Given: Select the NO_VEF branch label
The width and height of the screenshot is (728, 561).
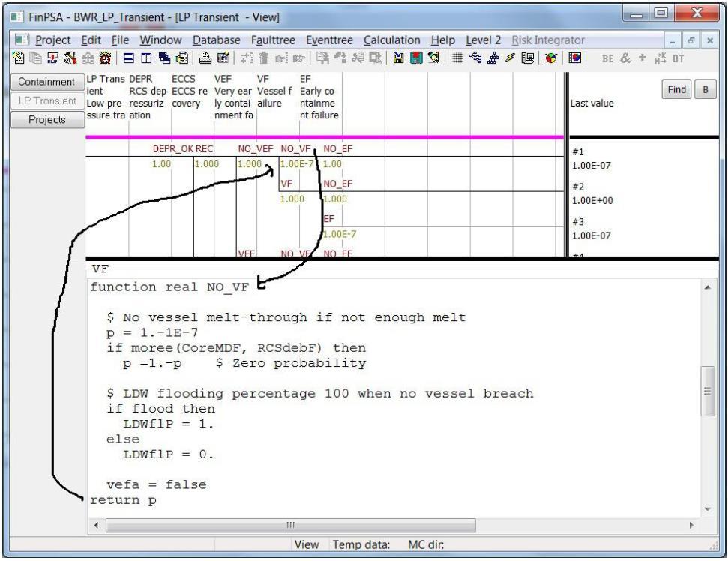Looking at the screenshot, I should [x=256, y=149].
